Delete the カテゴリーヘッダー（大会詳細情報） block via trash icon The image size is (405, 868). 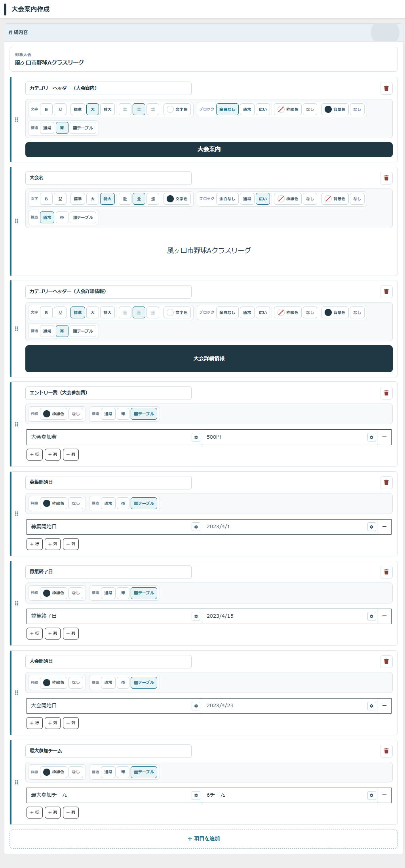386,291
